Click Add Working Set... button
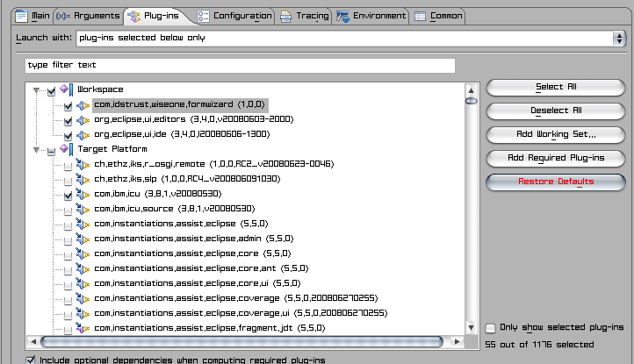 (x=556, y=135)
